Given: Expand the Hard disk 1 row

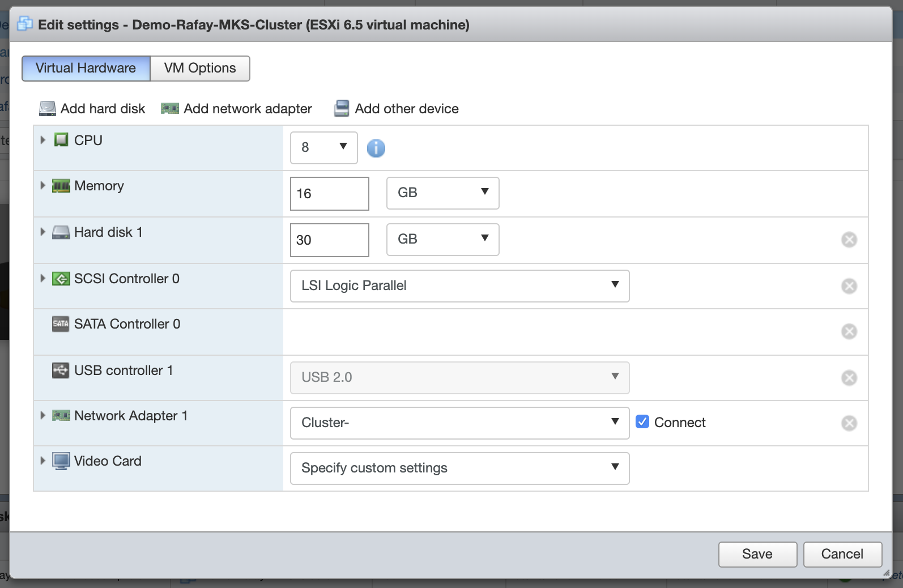Looking at the screenshot, I should tap(42, 232).
